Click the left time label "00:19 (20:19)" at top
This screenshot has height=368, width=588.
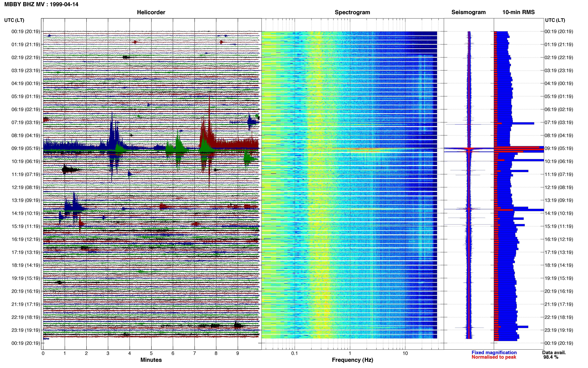pyautogui.click(x=26, y=31)
